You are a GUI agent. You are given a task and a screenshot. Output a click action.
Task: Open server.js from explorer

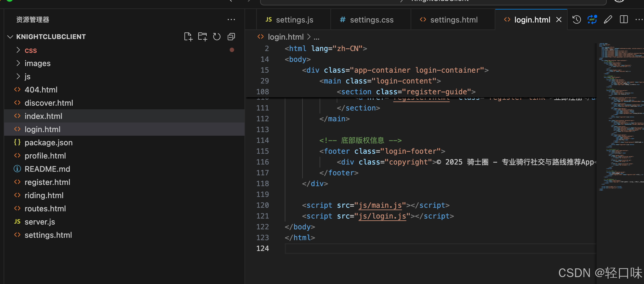coord(124,222)
